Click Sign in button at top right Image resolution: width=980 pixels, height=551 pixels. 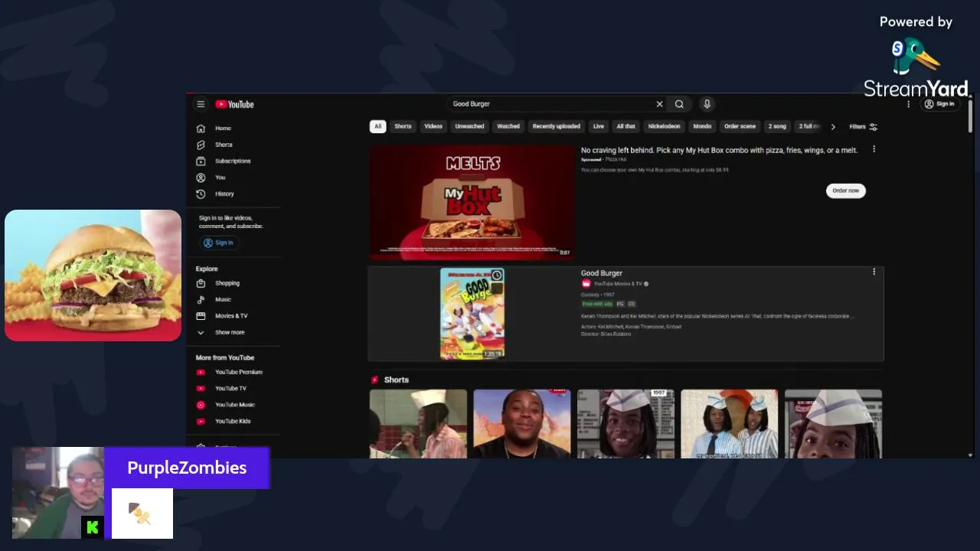(939, 104)
